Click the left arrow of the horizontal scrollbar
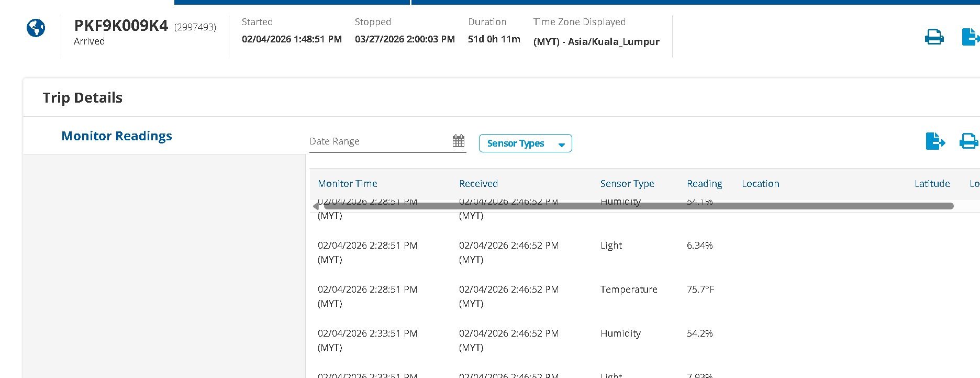 point(316,206)
